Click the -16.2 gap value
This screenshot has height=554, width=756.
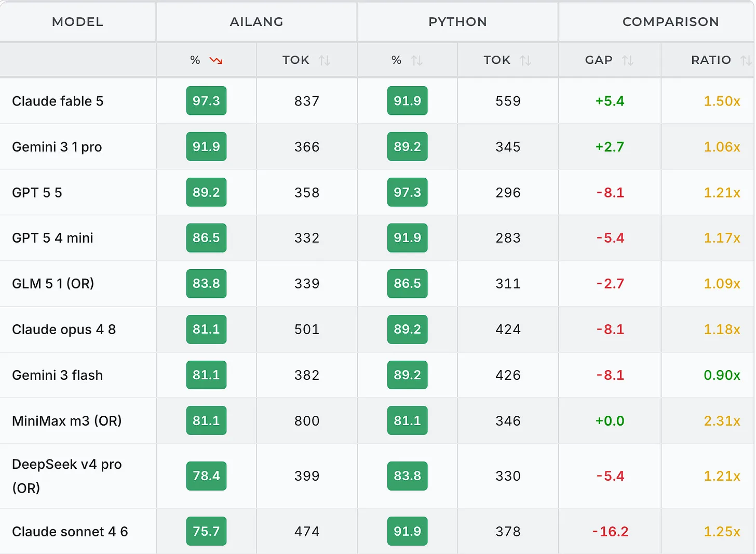610,532
